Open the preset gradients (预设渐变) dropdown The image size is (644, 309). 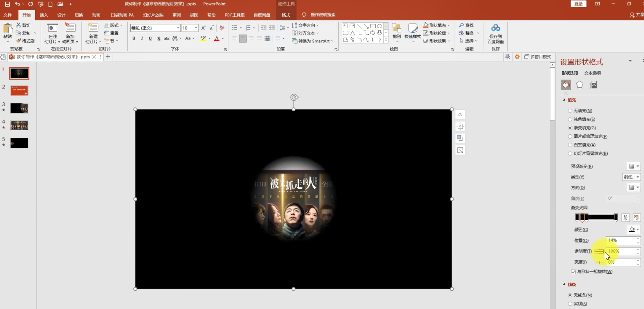633,166
